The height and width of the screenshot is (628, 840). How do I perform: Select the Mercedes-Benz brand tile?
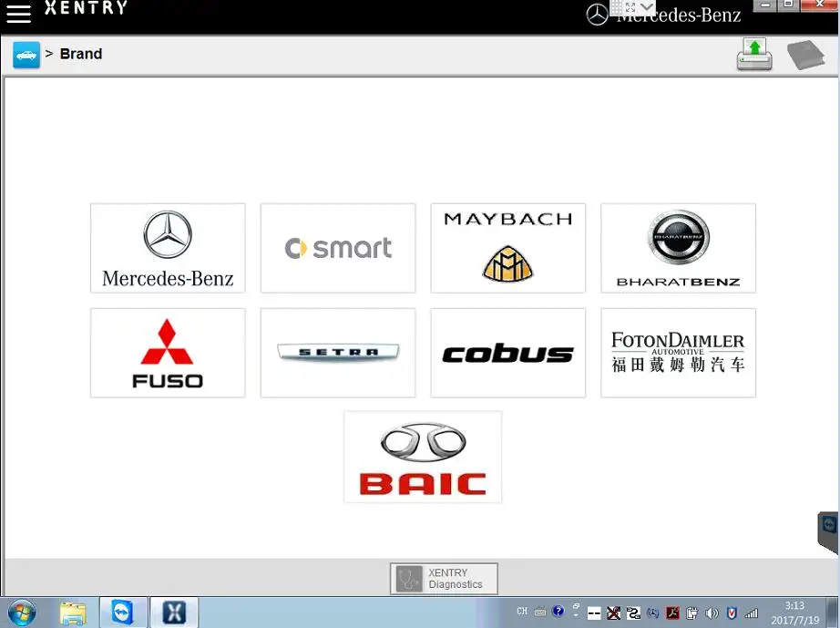tap(168, 248)
